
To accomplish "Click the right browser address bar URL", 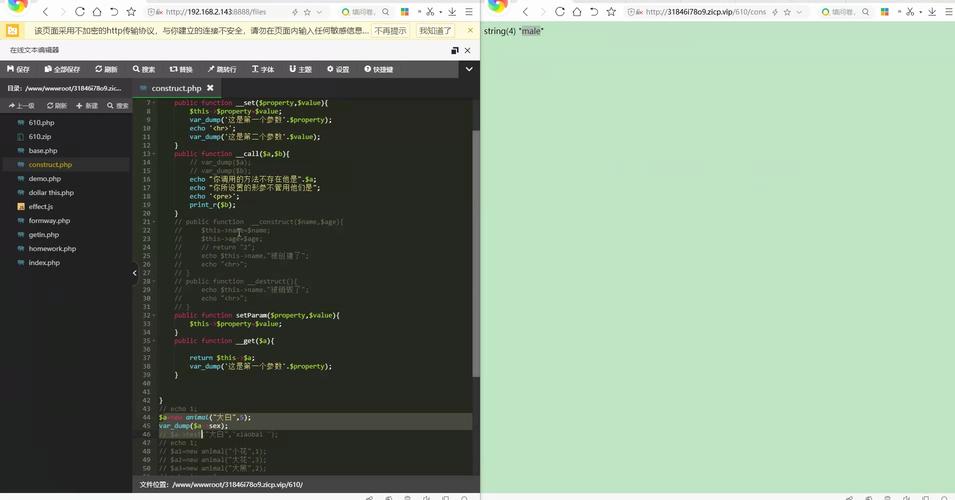I will 705,12.
